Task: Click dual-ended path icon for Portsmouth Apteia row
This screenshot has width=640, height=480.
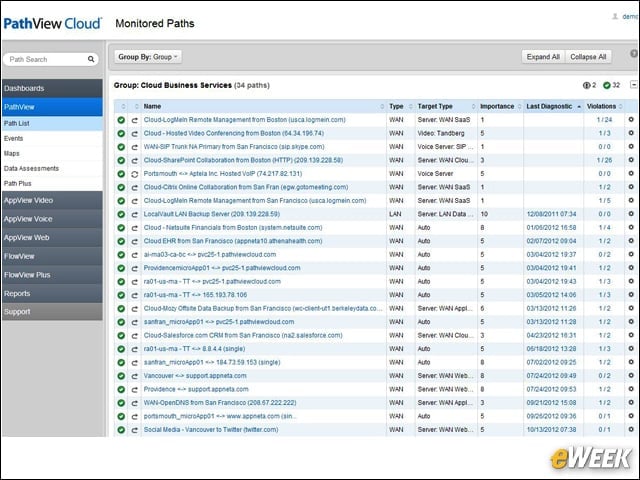Action: click(134, 174)
